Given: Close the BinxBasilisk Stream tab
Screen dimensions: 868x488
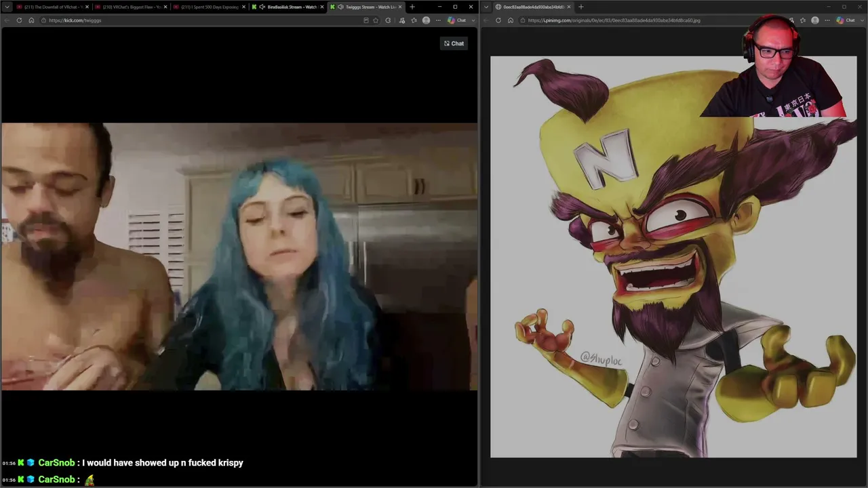Looking at the screenshot, I should tap(323, 7).
